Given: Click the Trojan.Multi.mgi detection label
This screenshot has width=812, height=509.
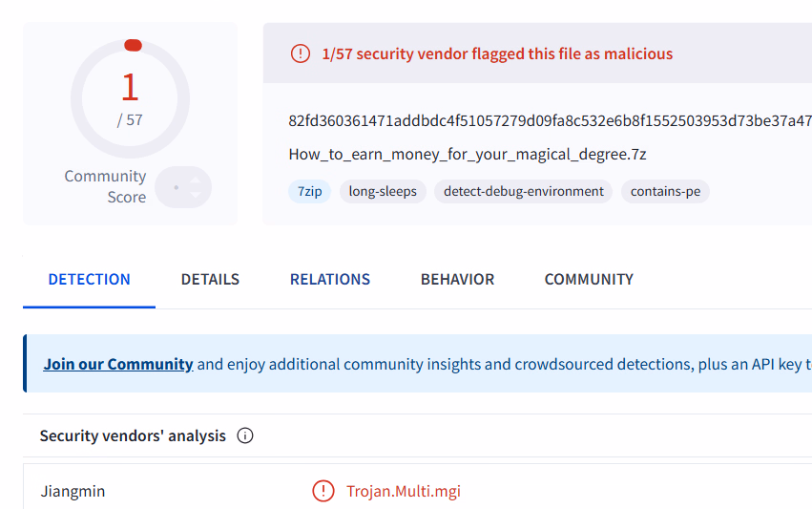Looking at the screenshot, I should 404,492.
